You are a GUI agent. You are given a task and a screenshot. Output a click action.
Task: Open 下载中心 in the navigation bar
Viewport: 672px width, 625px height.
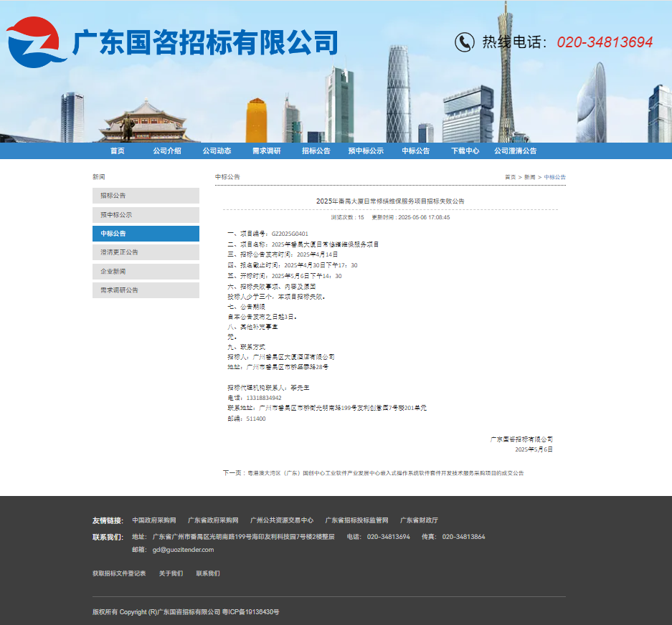(x=465, y=151)
